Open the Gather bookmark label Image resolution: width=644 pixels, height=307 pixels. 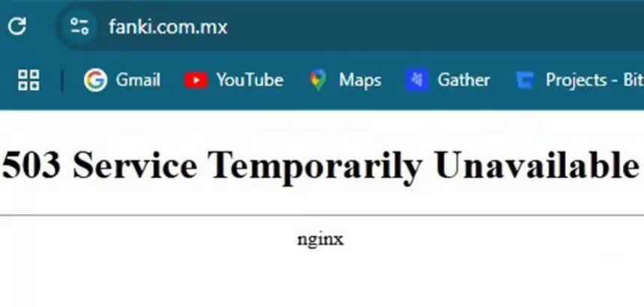[464, 80]
